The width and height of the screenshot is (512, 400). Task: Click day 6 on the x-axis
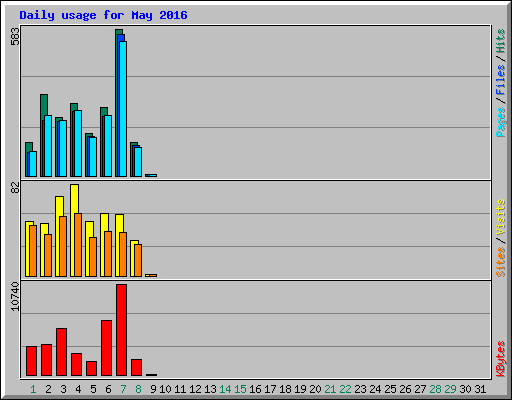(108, 389)
